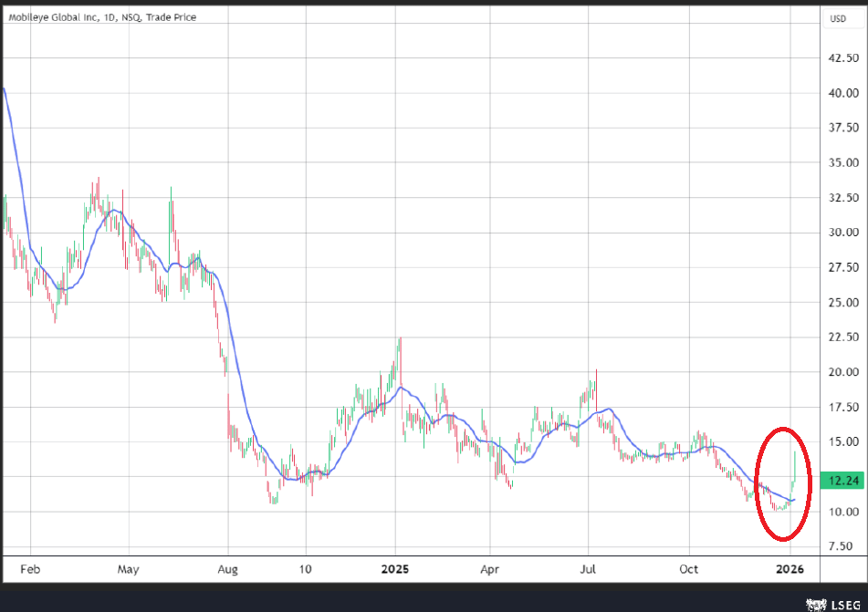Image resolution: width=868 pixels, height=612 pixels.
Task: Click the 40.00 price axis label
Action: tap(843, 93)
